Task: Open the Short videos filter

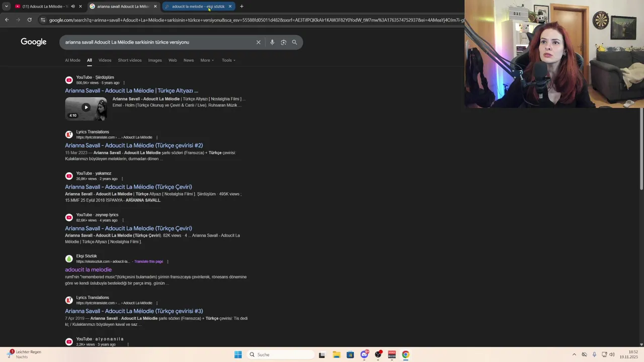Action: click(130, 60)
